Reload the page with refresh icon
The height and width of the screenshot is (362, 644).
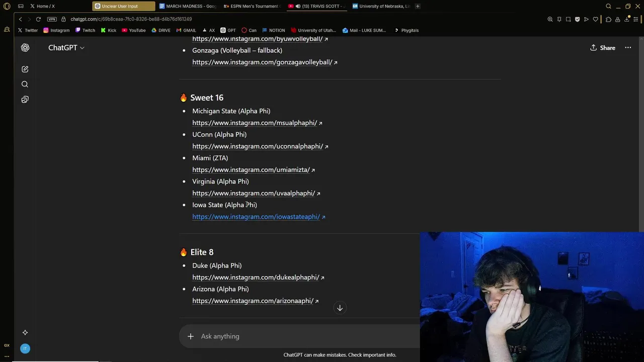coord(38,19)
